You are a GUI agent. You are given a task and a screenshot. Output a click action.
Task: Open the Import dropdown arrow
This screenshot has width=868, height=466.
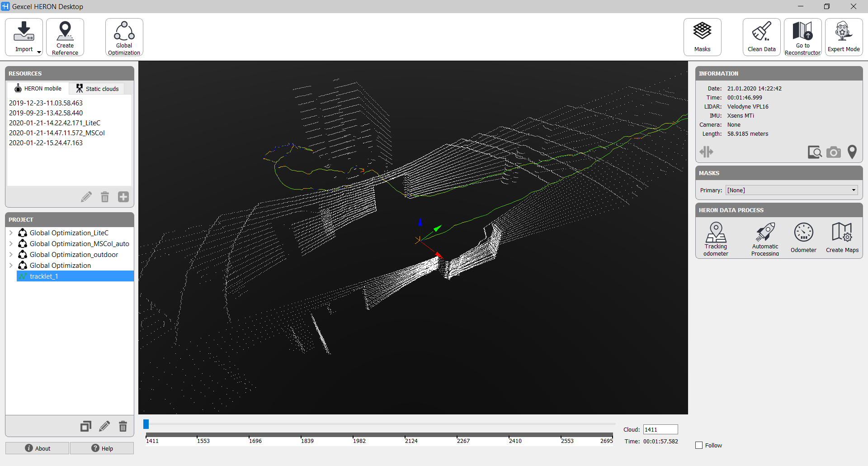pos(39,52)
